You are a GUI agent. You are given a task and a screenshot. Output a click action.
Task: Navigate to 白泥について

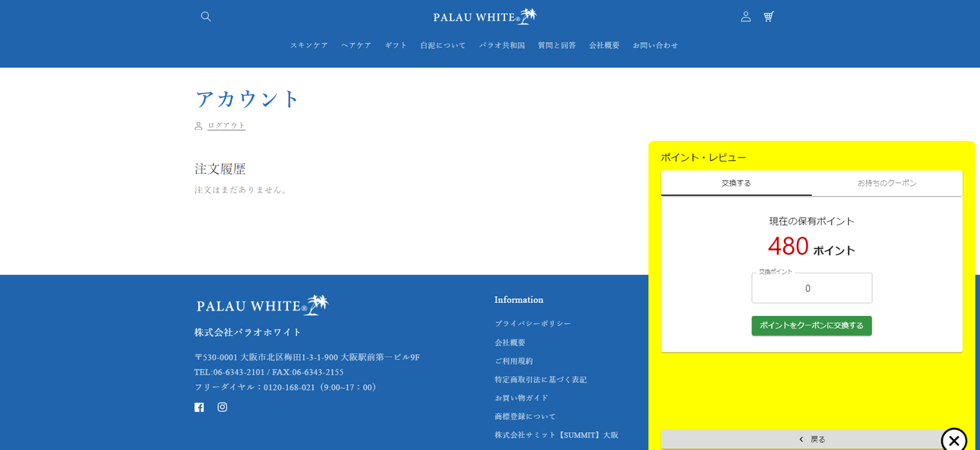click(442, 45)
